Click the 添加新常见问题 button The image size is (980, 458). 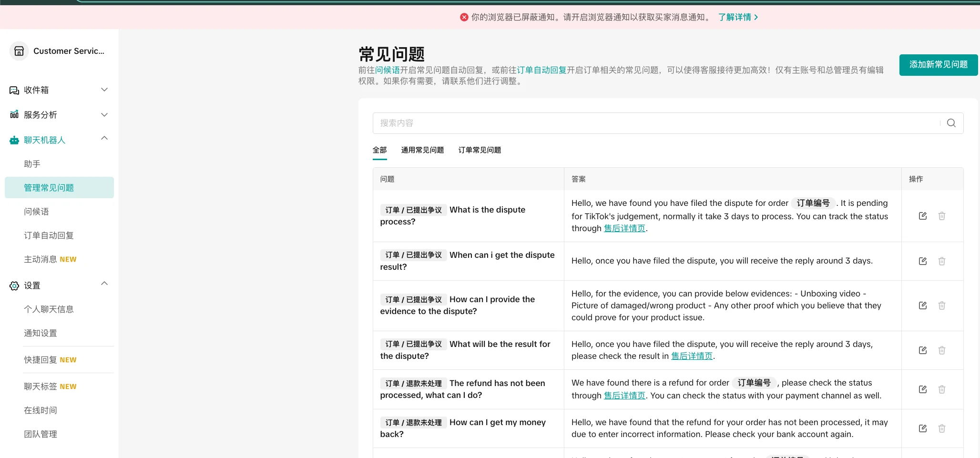[938, 65]
